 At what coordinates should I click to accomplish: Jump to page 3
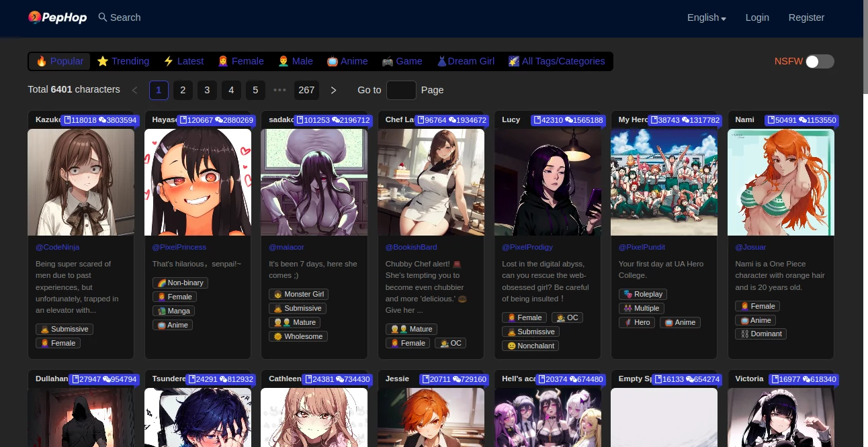coord(207,90)
